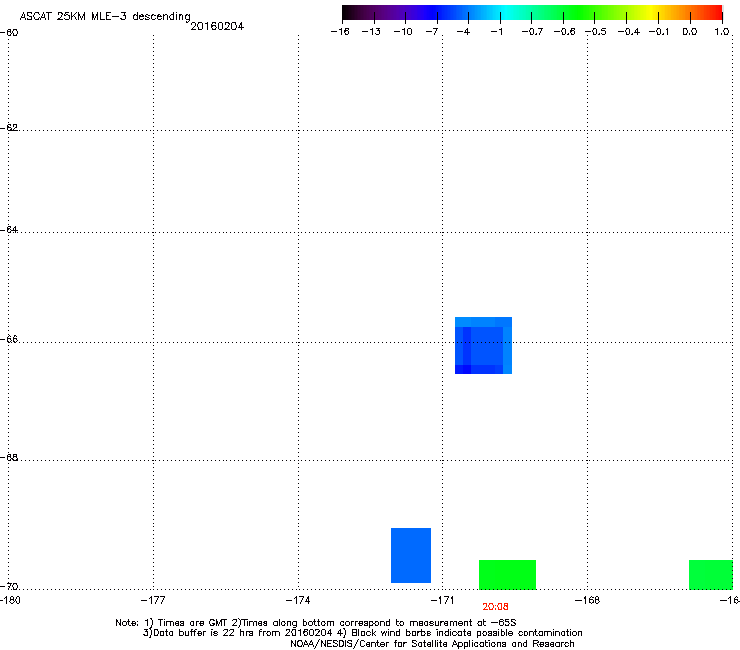Click the blue data block left of -171
740x650 pixels.
tap(411, 555)
